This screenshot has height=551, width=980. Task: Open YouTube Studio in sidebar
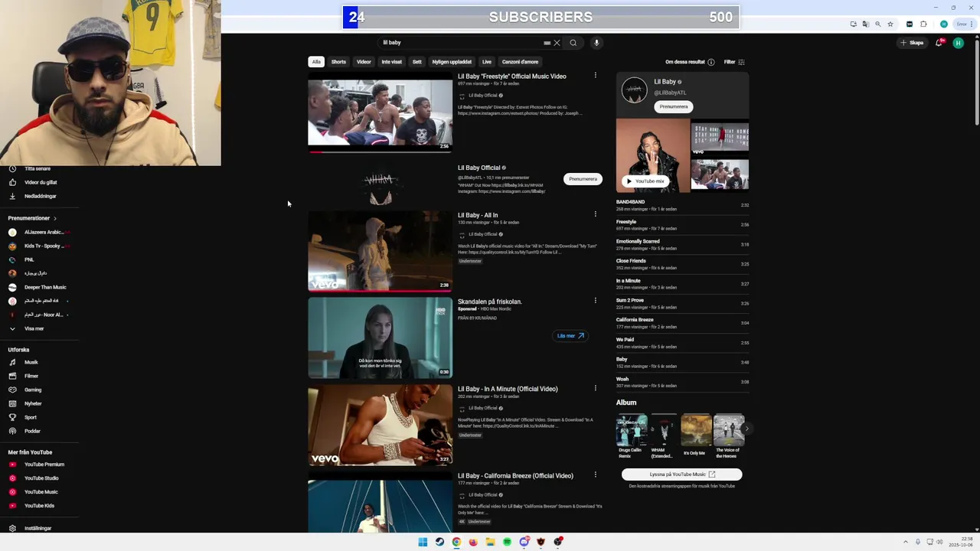(41, 478)
